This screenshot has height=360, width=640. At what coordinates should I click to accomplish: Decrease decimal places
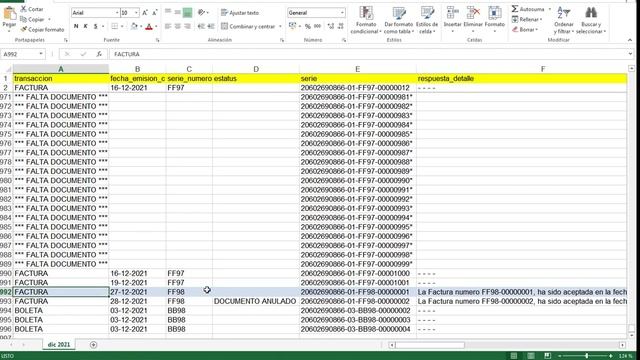tap(341, 26)
